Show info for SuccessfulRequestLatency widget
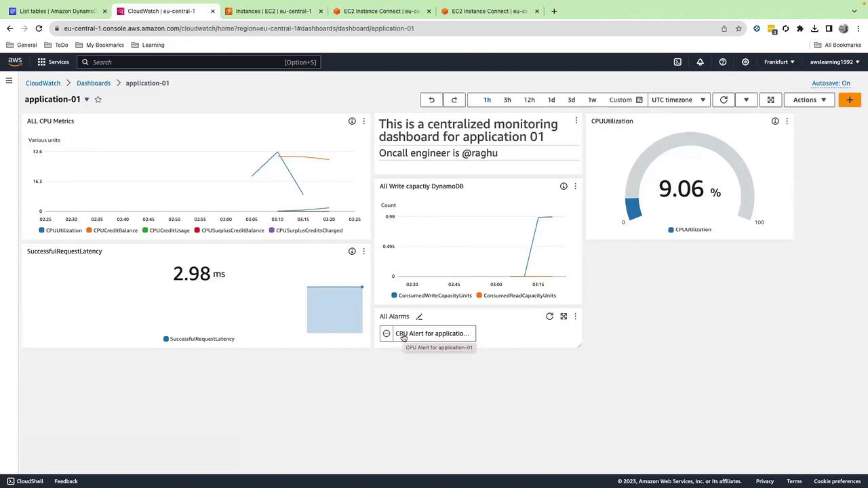 click(352, 251)
